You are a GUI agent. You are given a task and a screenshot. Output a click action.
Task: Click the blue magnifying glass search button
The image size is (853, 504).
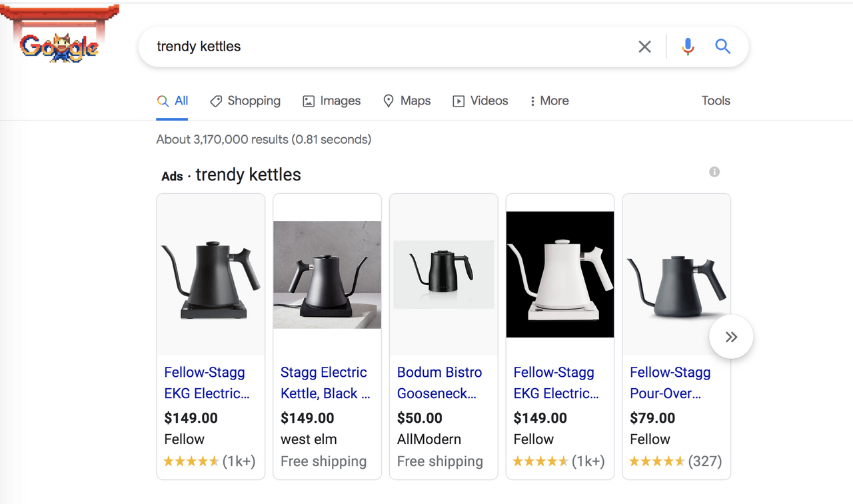pyautogui.click(x=722, y=47)
